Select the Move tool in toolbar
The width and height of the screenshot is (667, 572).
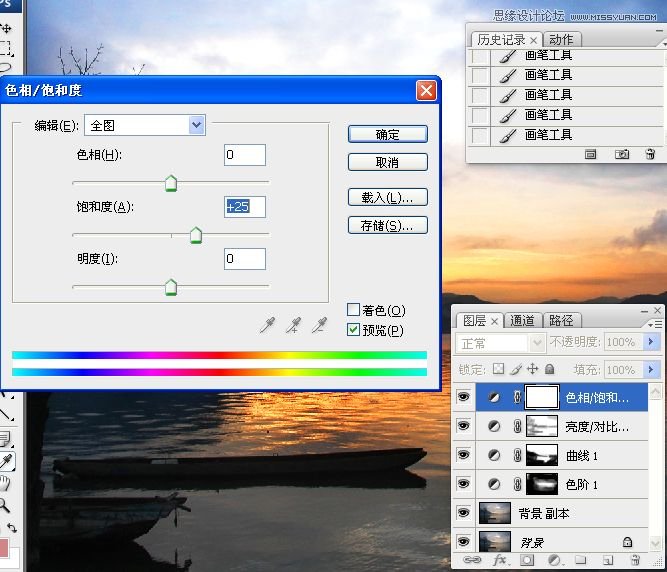6,28
